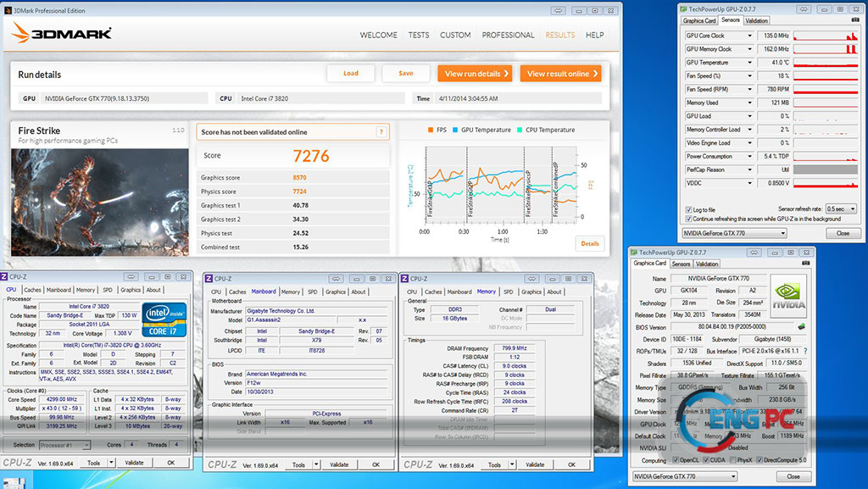Image resolution: width=868 pixels, height=489 pixels.
Task: Switch to Validation tab in GPU-Z Sensors window
Action: (756, 20)
